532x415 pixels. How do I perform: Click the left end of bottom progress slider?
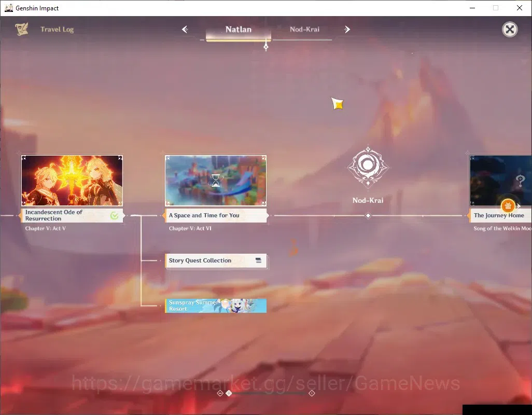(220, 393)
